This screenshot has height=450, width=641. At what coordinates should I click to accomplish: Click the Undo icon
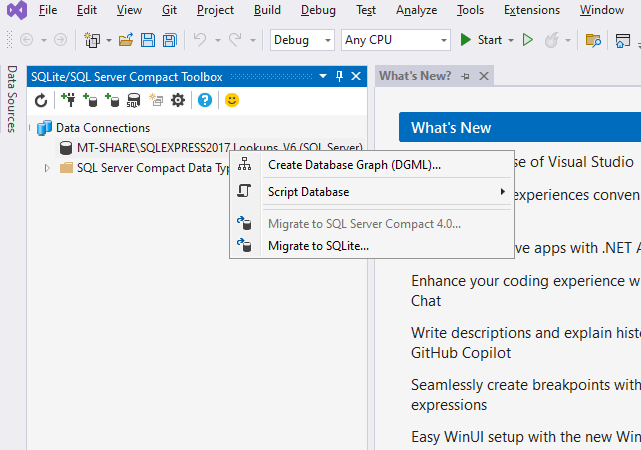(x=200, y=40)
